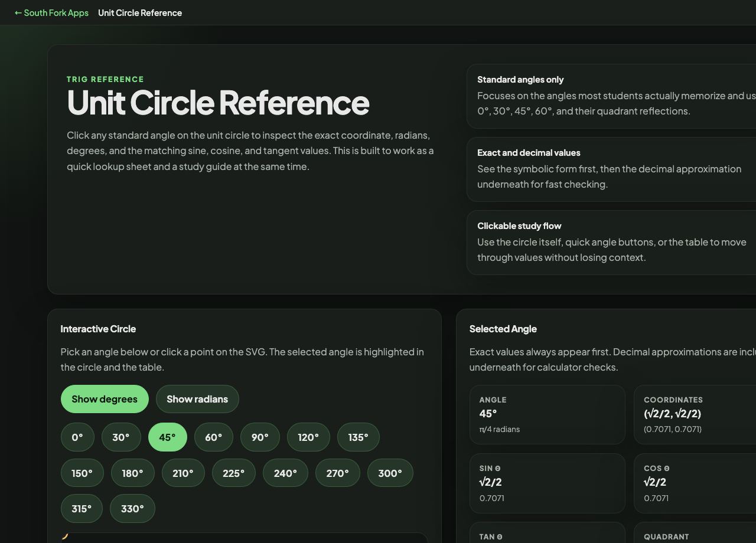Select the 300° angle button

390,473
